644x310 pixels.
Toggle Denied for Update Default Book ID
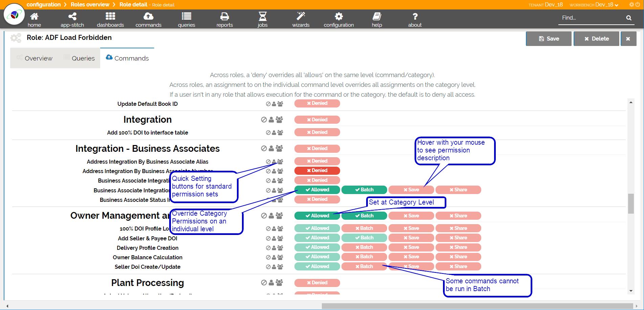[317, 103]
